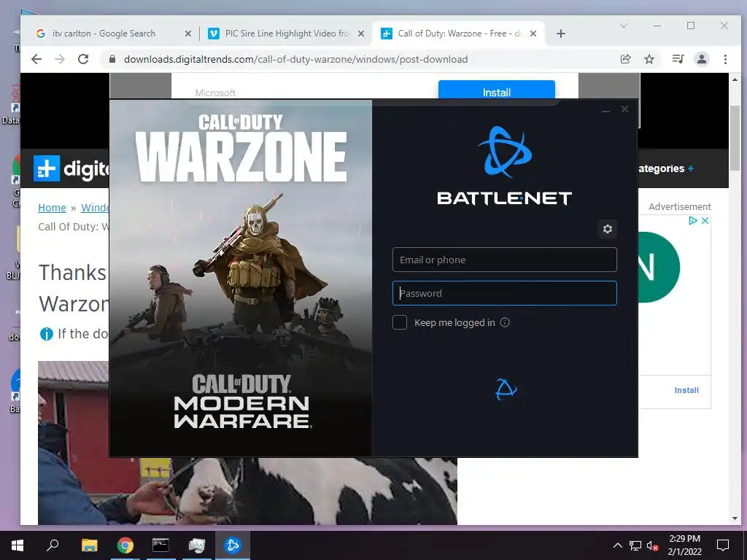Screen dimensions: 747x560
Task: Click the cow video thumbnail on page
Action: coord(247,491)
